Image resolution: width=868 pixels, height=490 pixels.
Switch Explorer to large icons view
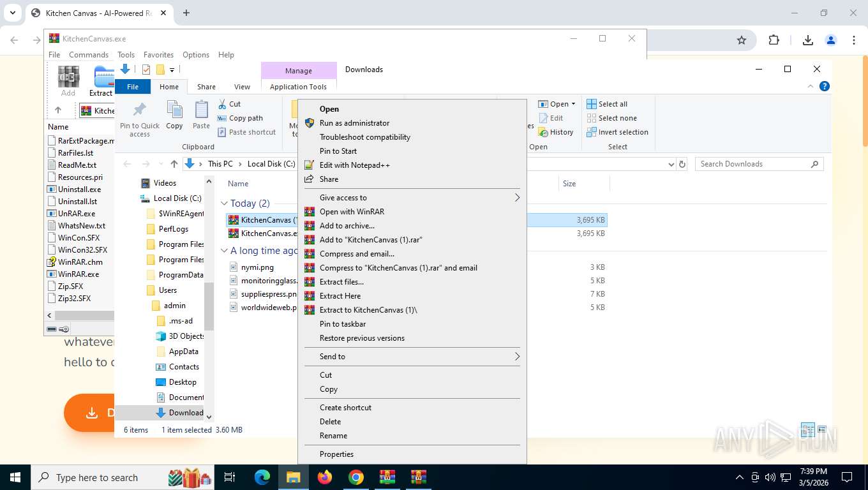point(822,430)
